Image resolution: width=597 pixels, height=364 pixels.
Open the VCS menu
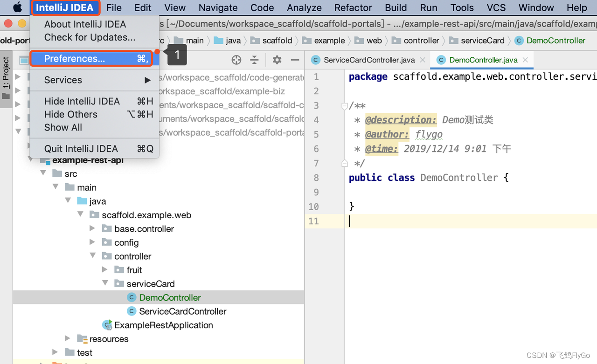pyautogui.click(x=496, y=7)
